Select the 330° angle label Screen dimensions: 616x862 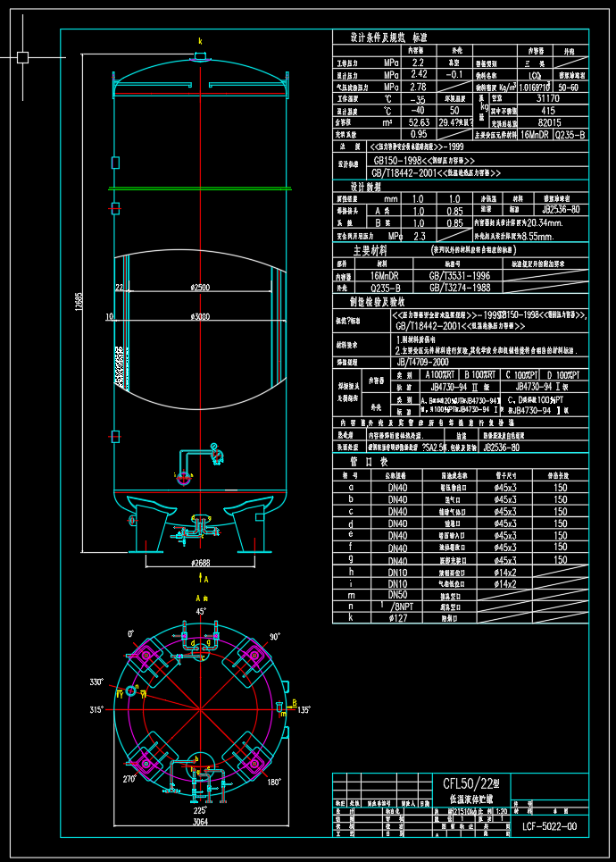(x=96, y=682)
